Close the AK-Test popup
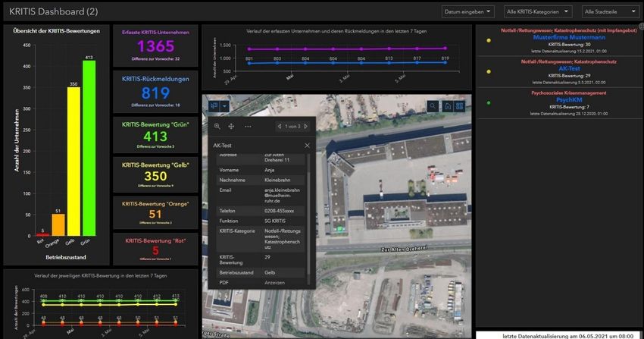The height and width of the screenshot is (339, 644). click(x=307, y=146)
